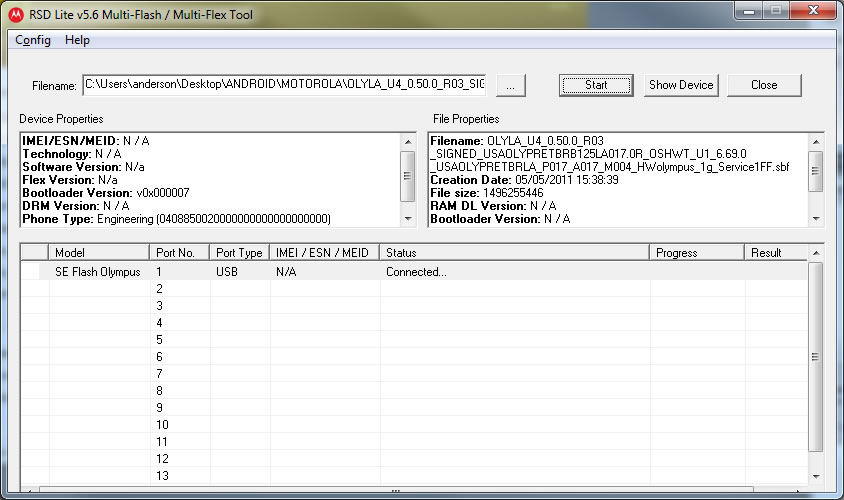This screenshot has height=500, width=844.
Task: Click the Bootloader Version v0x000007 line
Action: tap(106, 193)
